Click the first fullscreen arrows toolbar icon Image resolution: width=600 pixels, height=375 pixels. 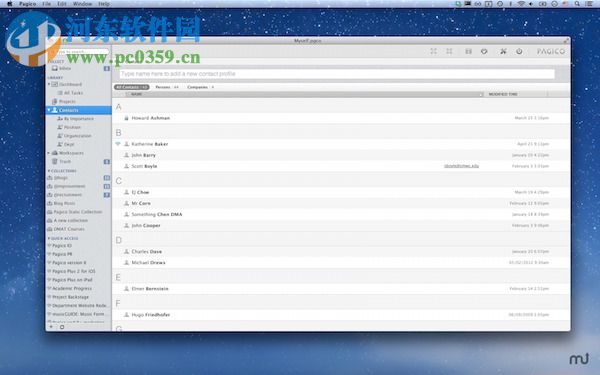433,51
